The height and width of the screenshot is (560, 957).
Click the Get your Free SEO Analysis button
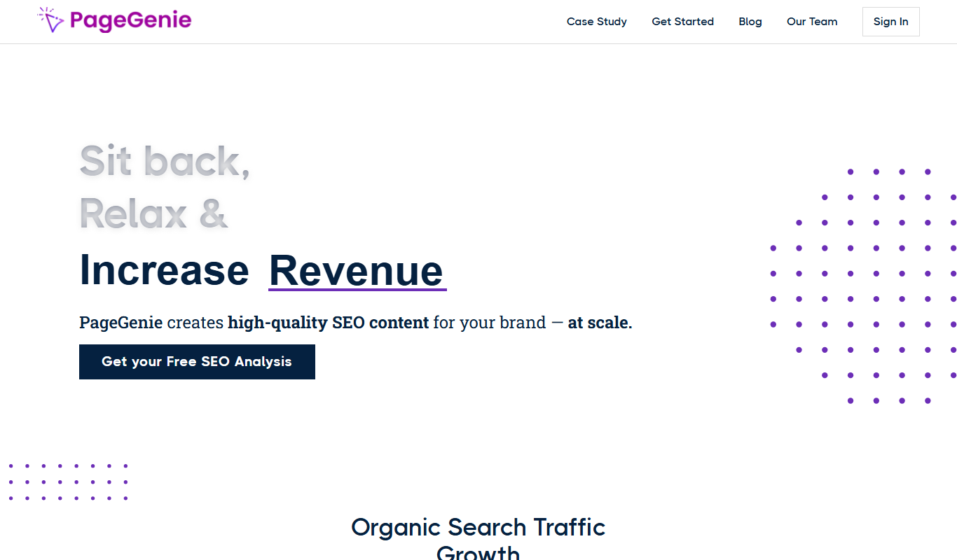tap(197, 362)
